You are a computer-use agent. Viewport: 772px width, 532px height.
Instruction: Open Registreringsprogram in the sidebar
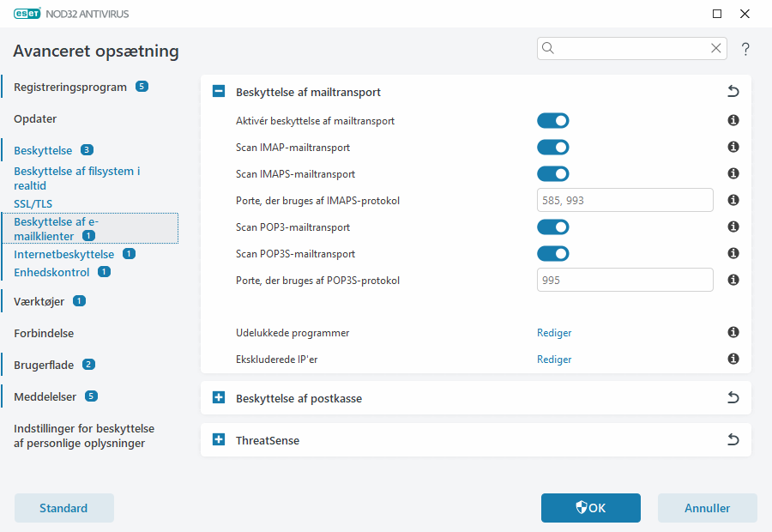[x=70, y=87]
